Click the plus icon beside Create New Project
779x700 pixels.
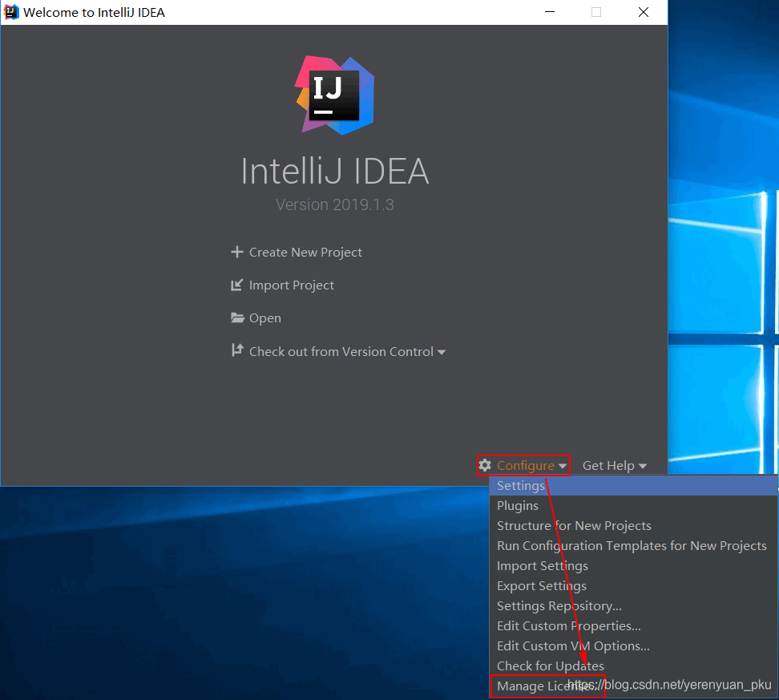(237, 252)
